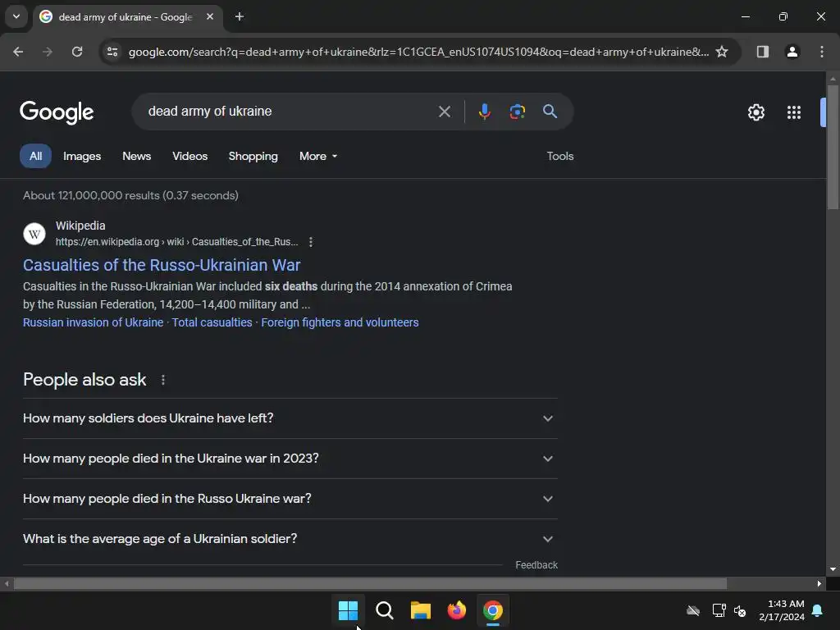840x630 pixels.
Task: Click the OneDrive cloud tray icon
Action: point(693,610)
